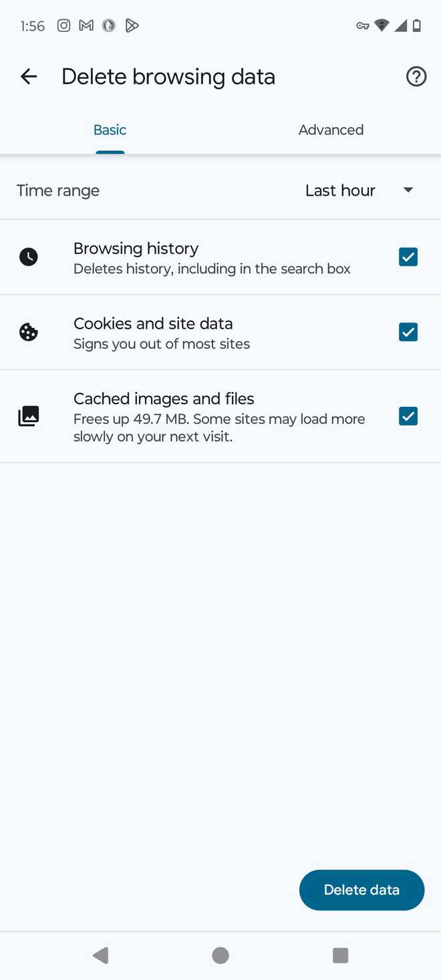441x980 pixels.
Task: Tap the clock icon beside Browsing history
Action: 29,257
